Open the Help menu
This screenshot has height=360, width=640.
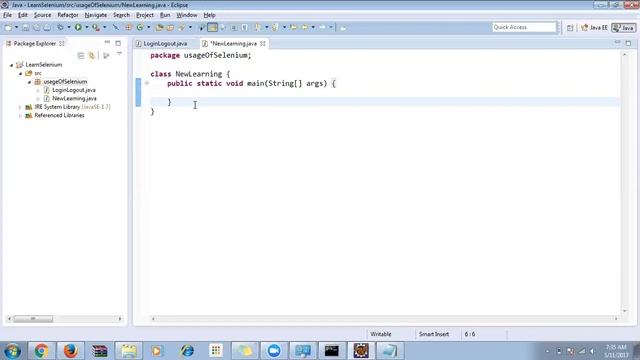[x=209, y=15]
